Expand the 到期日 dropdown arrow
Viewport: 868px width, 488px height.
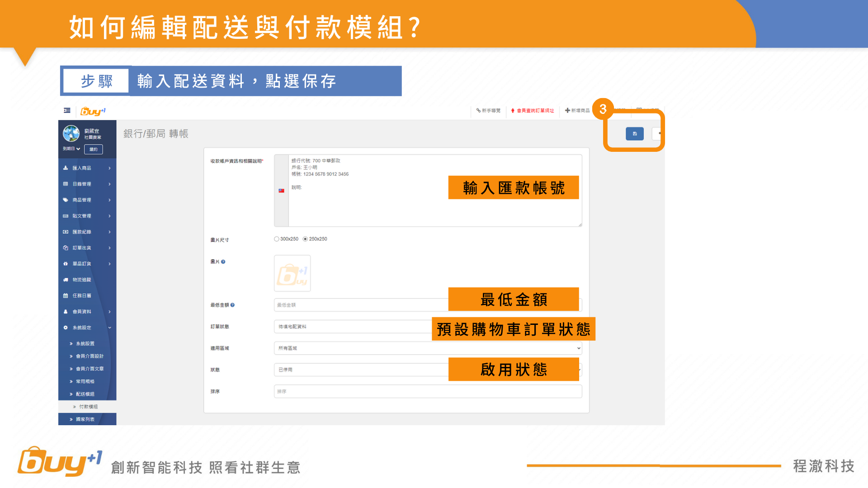coord(78,149)
